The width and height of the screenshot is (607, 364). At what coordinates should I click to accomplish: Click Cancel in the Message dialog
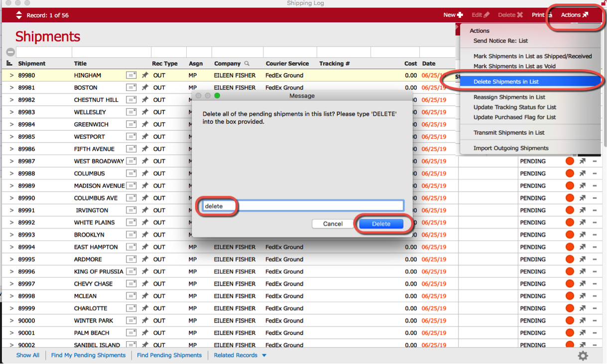tap(333, 224)
